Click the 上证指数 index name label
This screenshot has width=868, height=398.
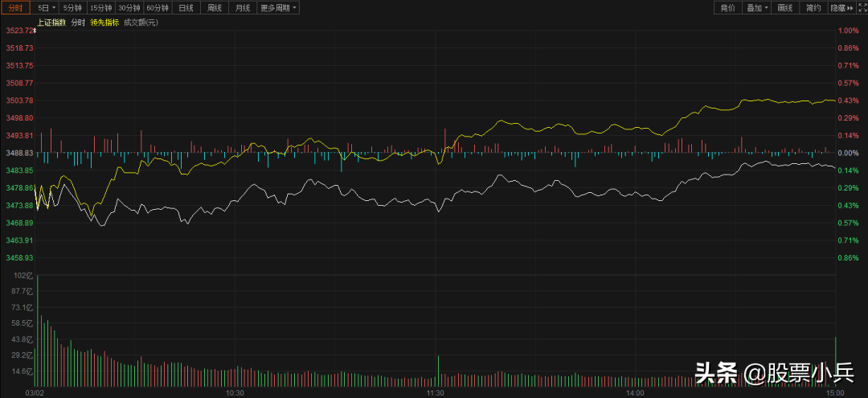tap(52, 23)
